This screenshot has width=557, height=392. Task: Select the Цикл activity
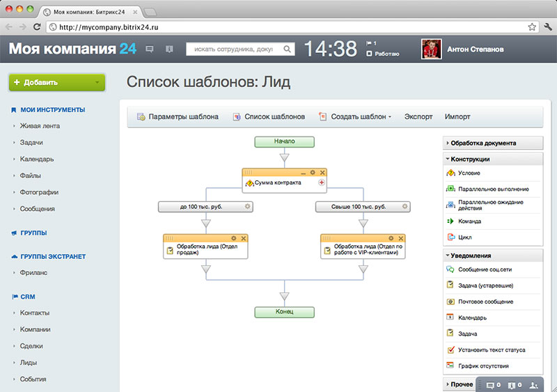[459, 237]
